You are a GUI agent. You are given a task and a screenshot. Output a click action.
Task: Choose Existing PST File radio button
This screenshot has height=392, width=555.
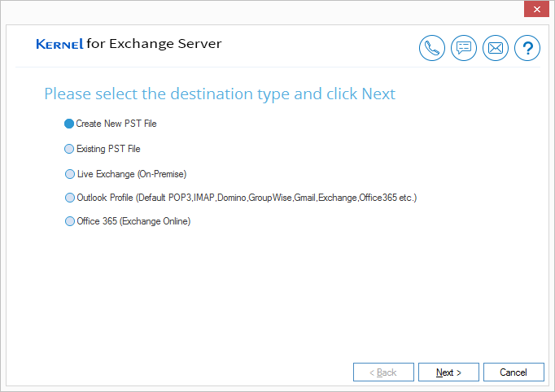[69, 149]
